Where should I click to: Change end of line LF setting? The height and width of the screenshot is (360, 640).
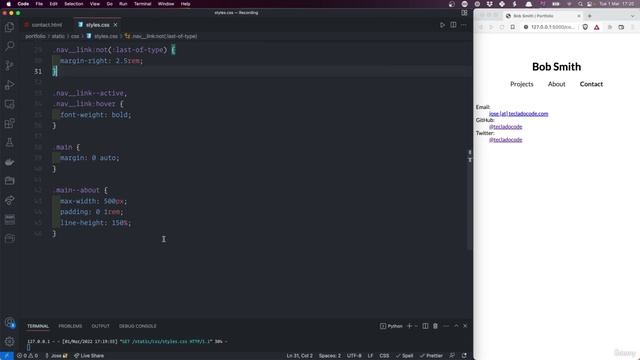coord(370,356)
